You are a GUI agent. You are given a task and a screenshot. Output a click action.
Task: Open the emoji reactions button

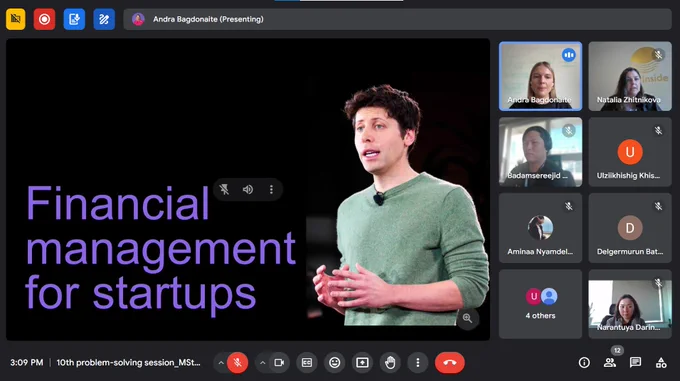[x=334, y=362]
